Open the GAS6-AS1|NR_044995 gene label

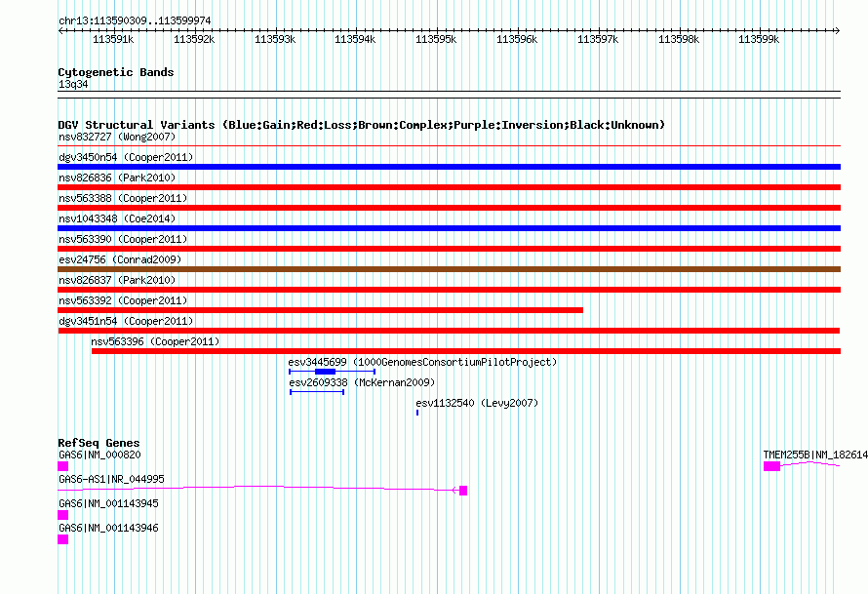click(x=111, y=480)
